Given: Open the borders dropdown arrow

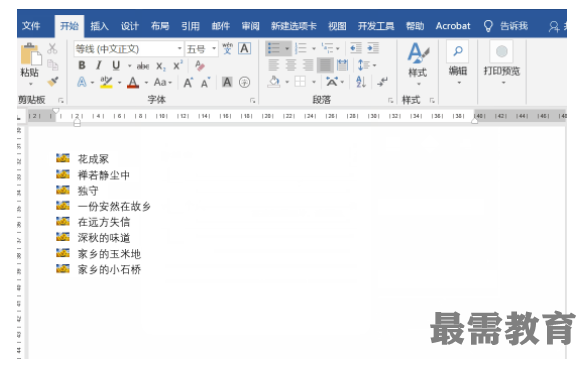Looking at the screenshot, I should pos(314,82).
